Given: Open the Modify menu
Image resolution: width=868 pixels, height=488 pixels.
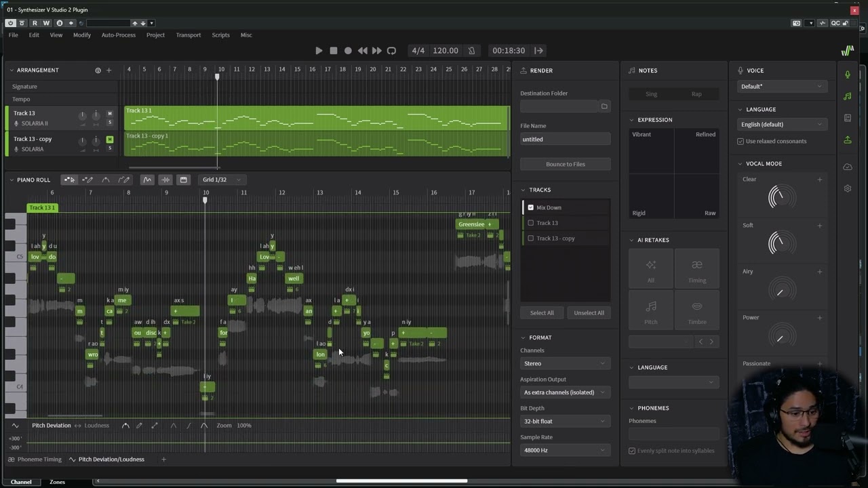Looking at the screenshot, I should click(82, 35).
